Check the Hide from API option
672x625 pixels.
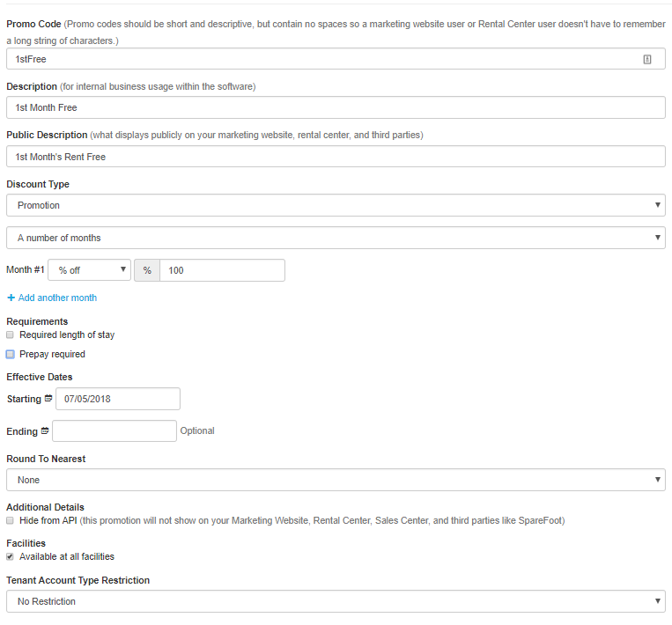(11, 520)
